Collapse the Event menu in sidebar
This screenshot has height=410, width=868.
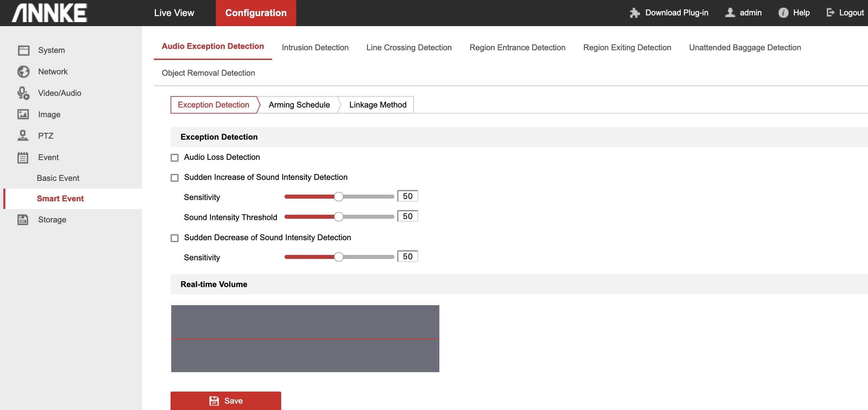click(x=48, y=157)
